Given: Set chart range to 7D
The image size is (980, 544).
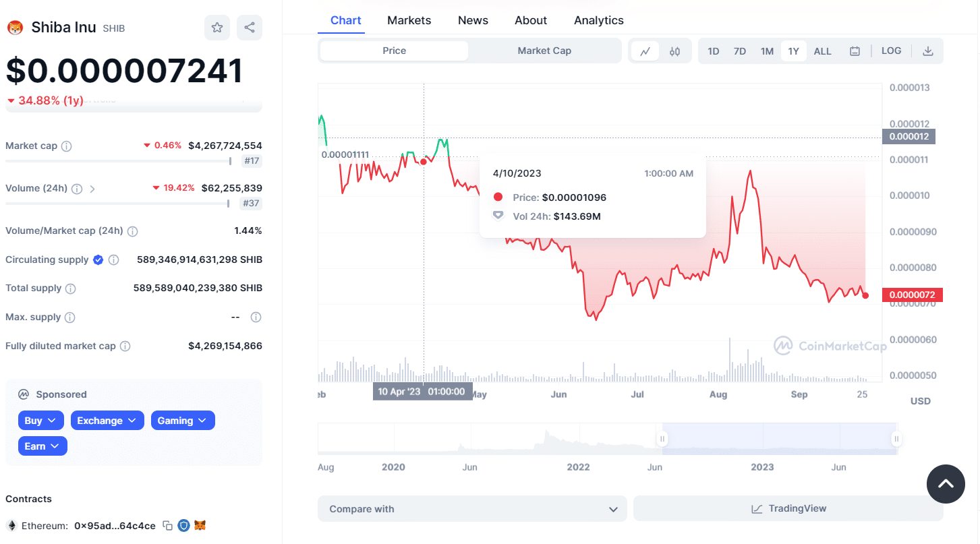Looking at the screenshot, I should point(740,51).
